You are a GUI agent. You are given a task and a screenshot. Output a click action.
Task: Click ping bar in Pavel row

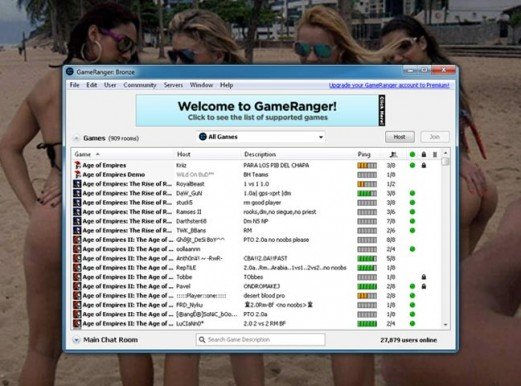click(367, 286)
